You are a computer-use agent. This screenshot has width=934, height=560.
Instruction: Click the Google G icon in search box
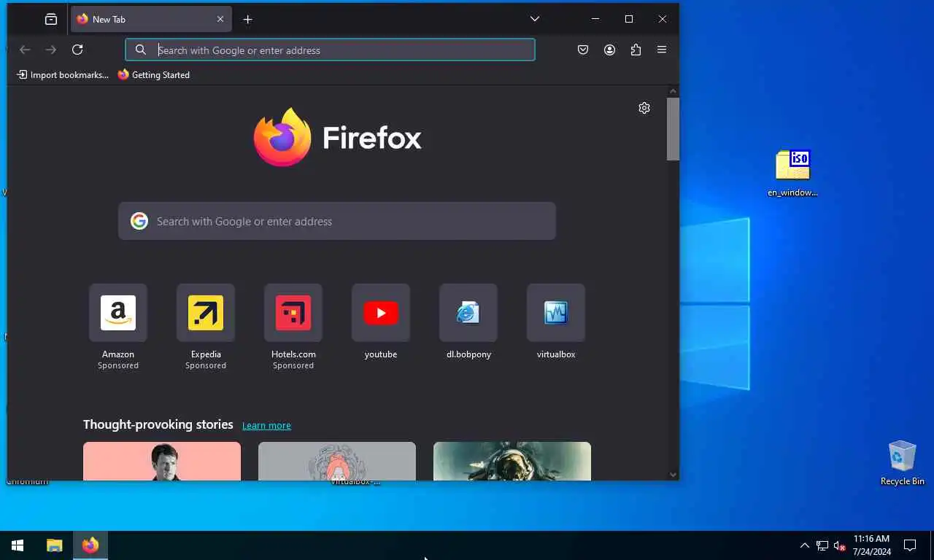pyautogui.click(x=139, y=221)
